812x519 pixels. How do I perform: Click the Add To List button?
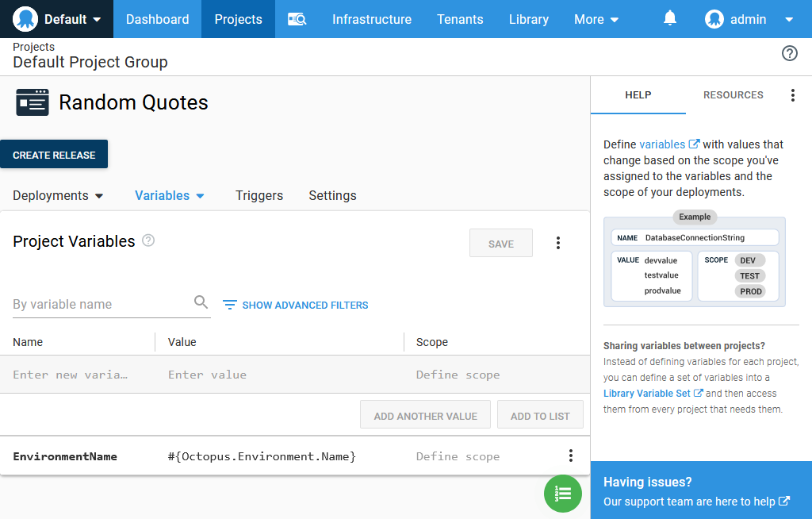pos(540,415)
